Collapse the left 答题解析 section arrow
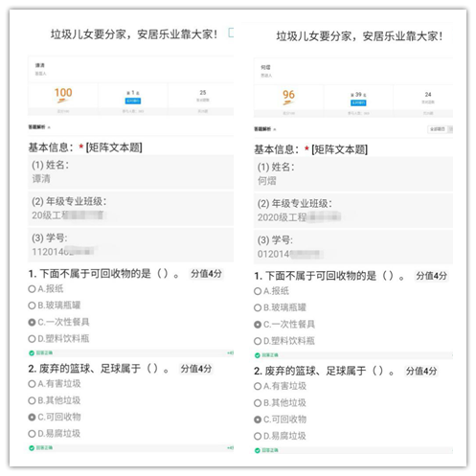476x476 pixels. (49, 127)
